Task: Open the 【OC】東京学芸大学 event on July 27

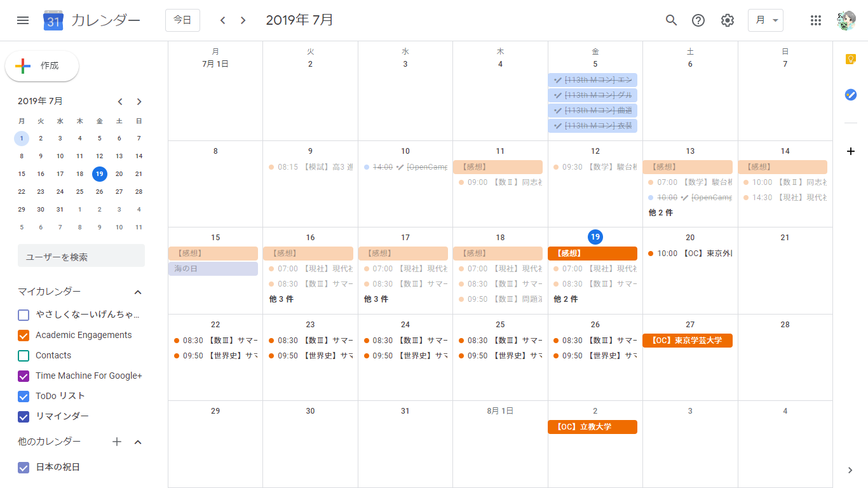Action: pos(688,341)
